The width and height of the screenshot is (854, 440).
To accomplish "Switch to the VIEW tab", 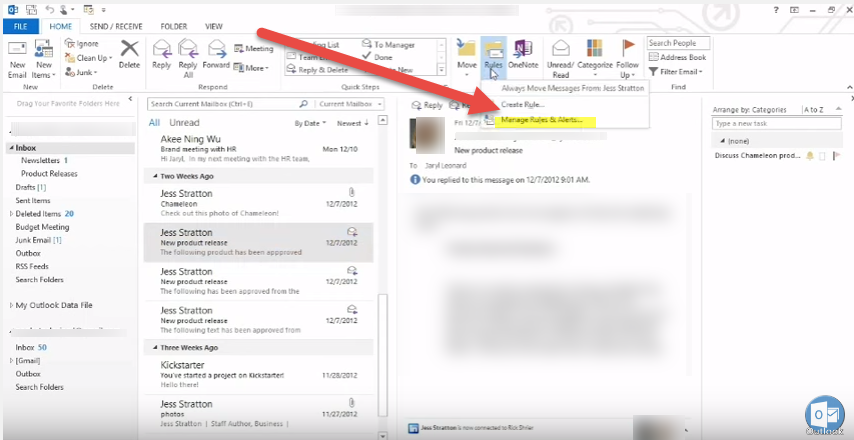I will pos(214,26).
